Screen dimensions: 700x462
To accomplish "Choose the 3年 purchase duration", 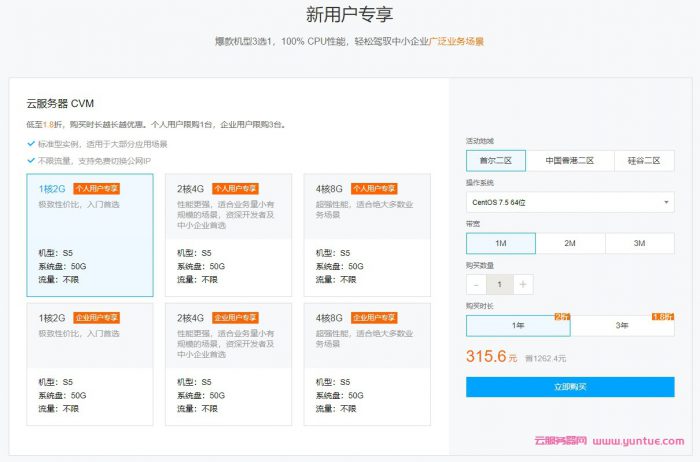I will 622,326.
